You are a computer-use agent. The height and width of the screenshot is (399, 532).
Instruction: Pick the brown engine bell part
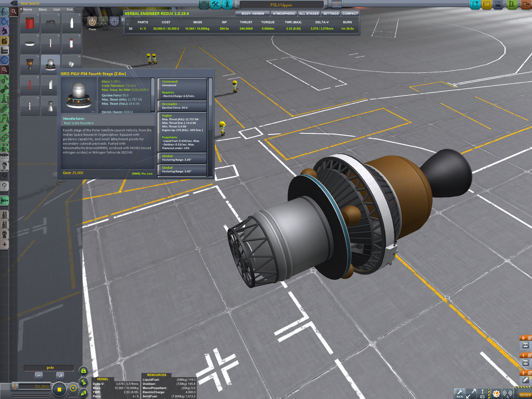coord(30,64)
